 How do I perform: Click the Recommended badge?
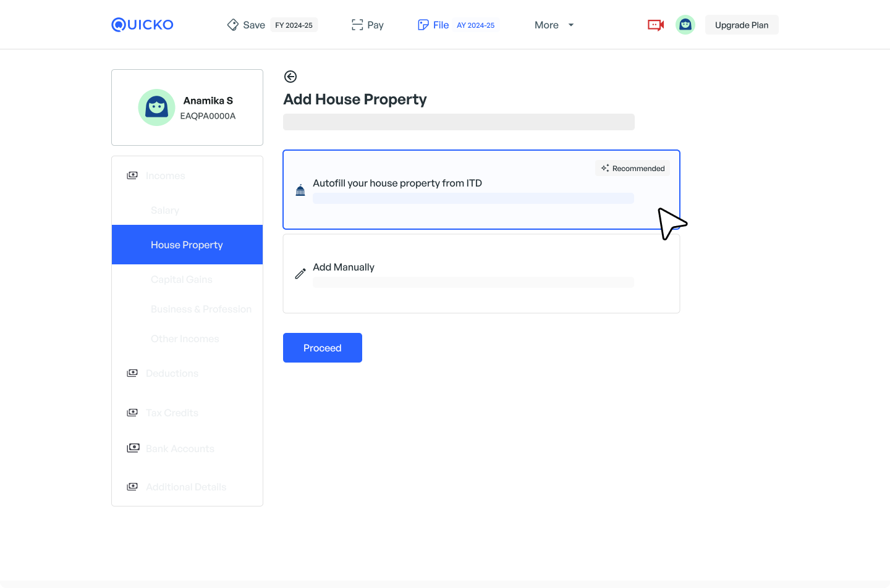pyautogui.click(x=633, y=168)
